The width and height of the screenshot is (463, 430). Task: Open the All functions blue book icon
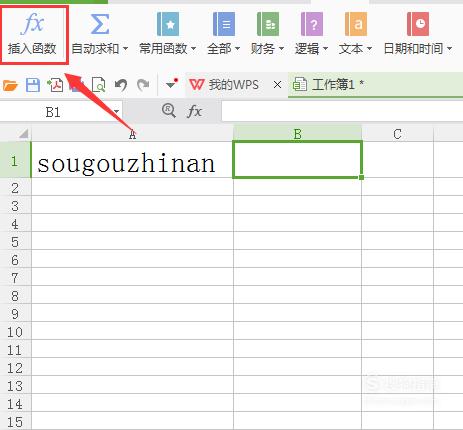click(x=224, y=24)
